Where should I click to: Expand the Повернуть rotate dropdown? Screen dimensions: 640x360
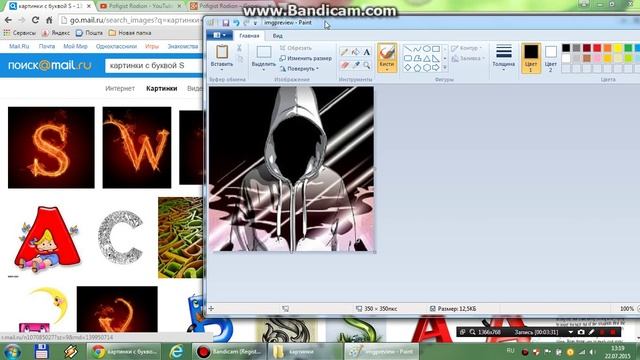pyautogui.click(x=317, y=69)
